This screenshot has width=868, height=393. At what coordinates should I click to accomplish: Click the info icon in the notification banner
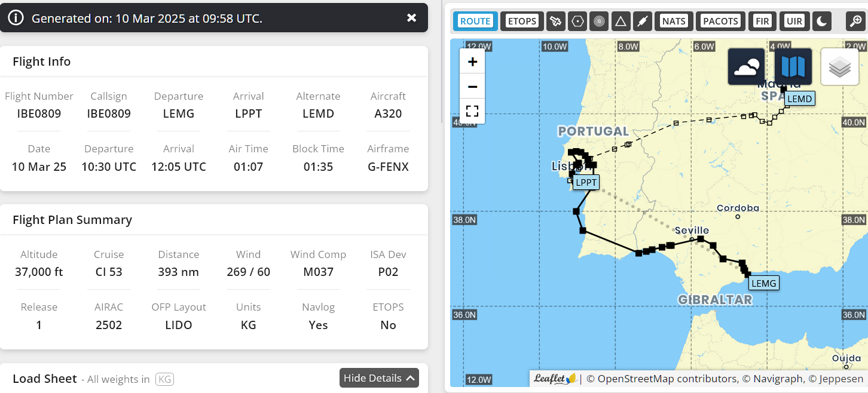16,18
